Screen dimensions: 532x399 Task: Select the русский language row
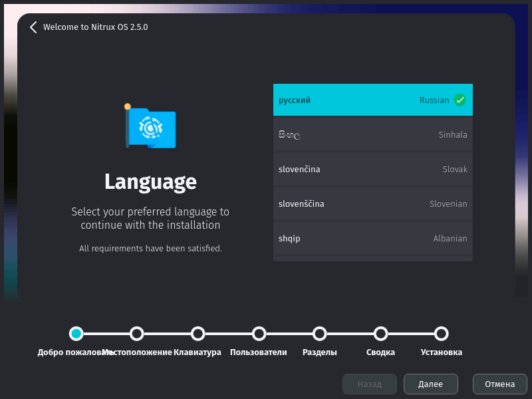373,100
